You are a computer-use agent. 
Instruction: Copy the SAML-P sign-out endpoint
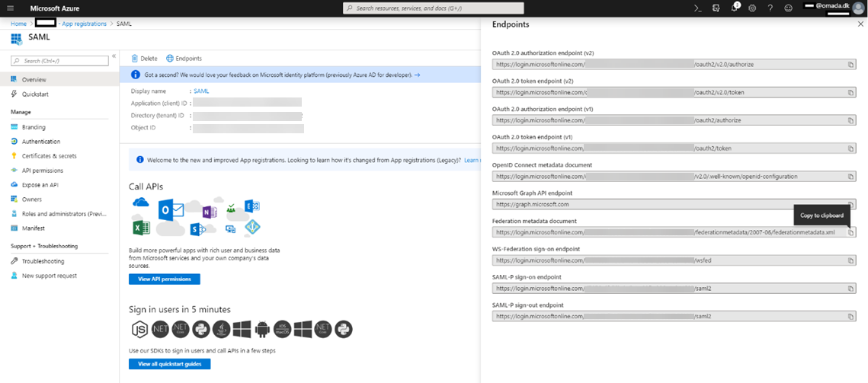(850, 317)
